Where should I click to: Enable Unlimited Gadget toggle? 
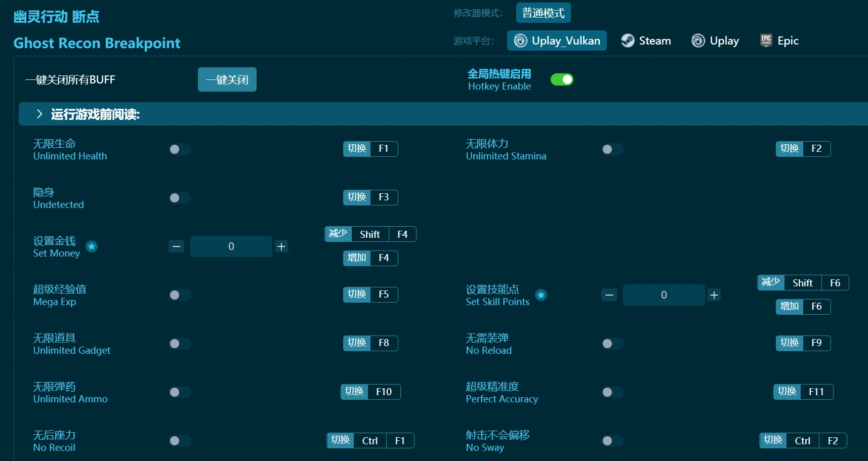pyautogui.click(x=180, y=344)
